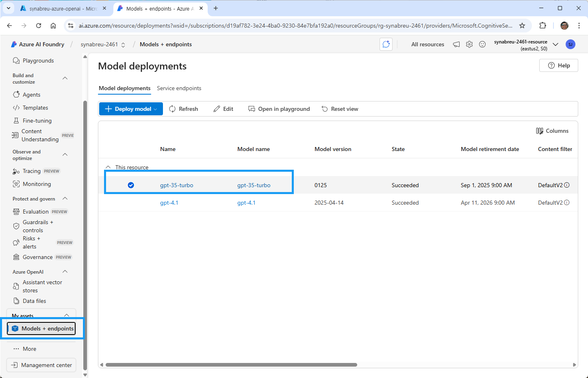
Task: Collapse Observe and optimize section
Action: 65,155
